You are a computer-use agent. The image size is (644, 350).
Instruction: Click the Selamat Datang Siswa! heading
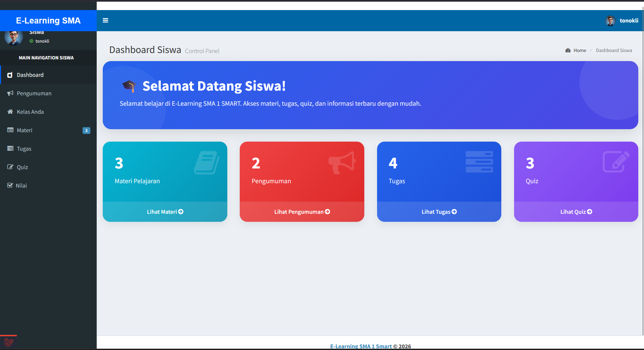coord(214,86)
